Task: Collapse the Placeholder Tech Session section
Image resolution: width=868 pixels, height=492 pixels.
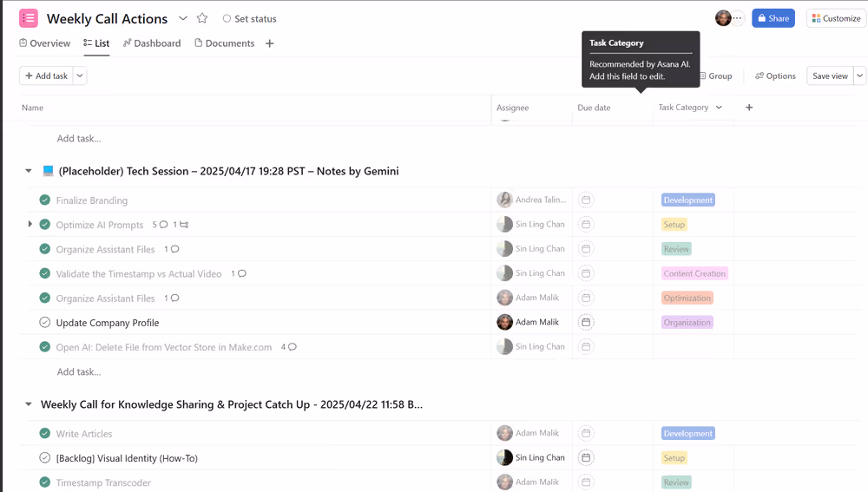Action: tap(29, 171)
